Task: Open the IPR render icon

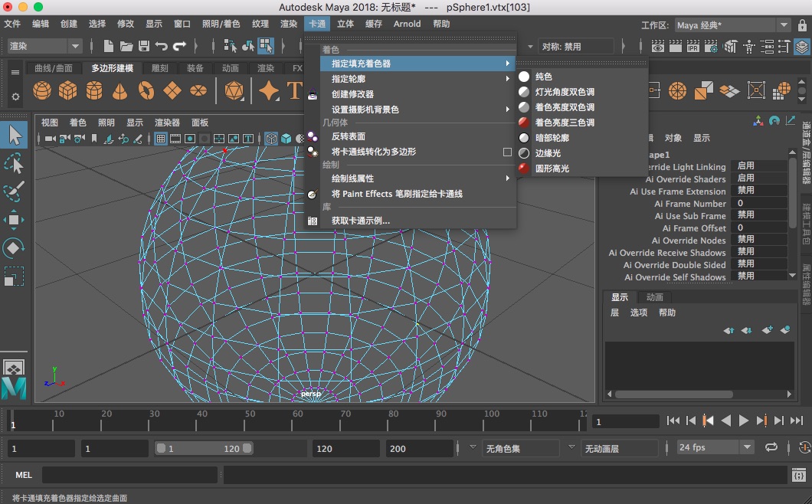Action: pos(692,47)
